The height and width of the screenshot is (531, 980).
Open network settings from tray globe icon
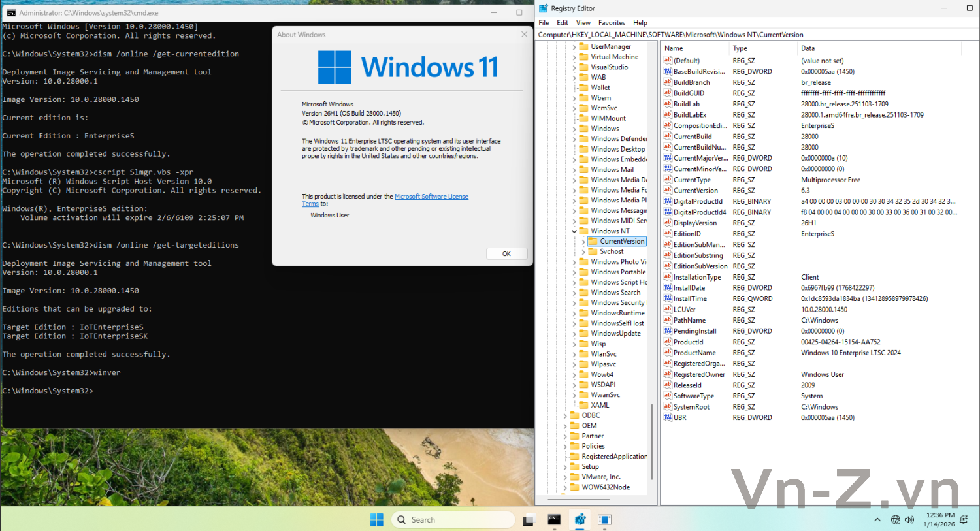click(896, 520)
